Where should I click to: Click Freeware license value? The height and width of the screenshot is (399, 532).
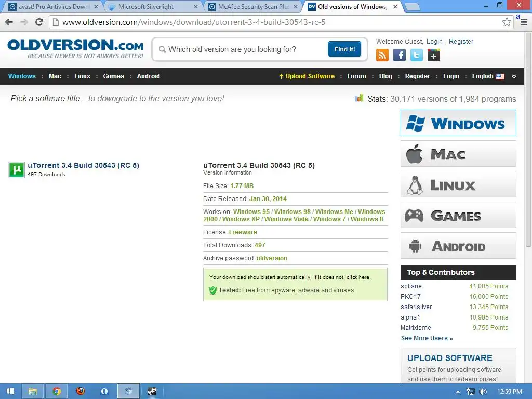243,232
